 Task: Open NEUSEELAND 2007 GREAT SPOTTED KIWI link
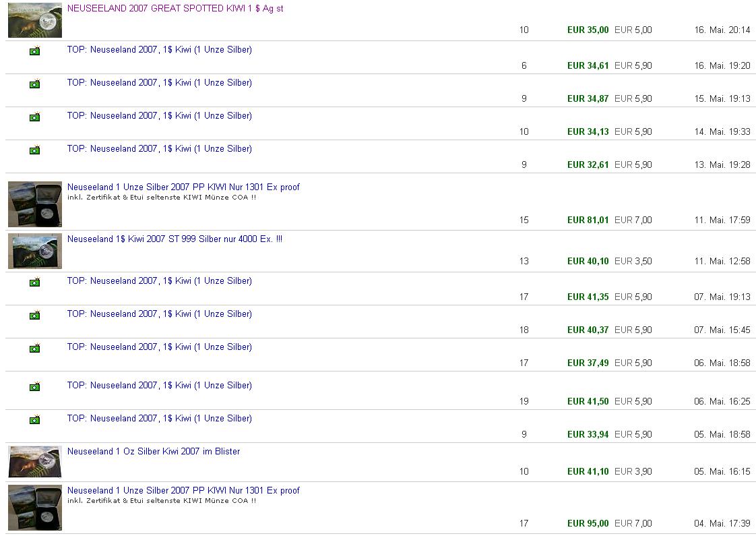pos(175,9)
